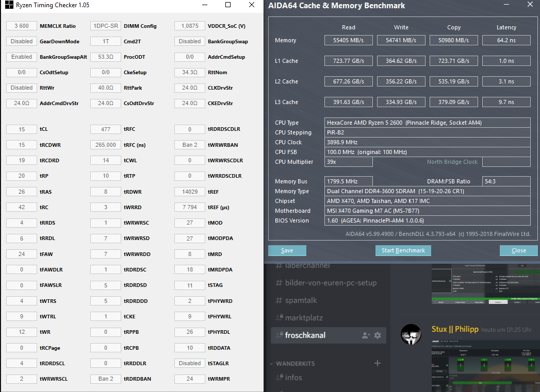Image resolution: width=540 pixels, height=392 pixels.
Task: Click the tCL value field
Action: point(22,129)
